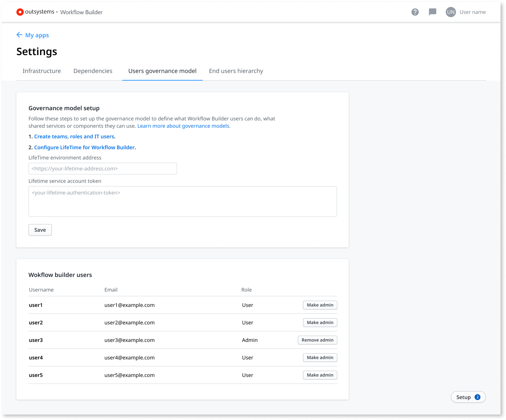The image size is (506, 420).
Task: Click the Lifetime service account token field
Action: (183, 201)
